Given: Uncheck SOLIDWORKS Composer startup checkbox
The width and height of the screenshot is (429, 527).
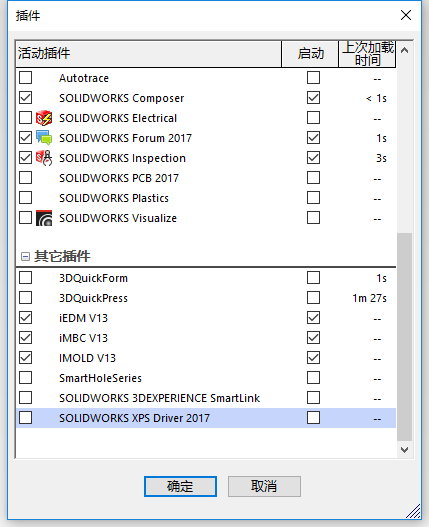Looking at the screenshot, I should coord(313,98).
